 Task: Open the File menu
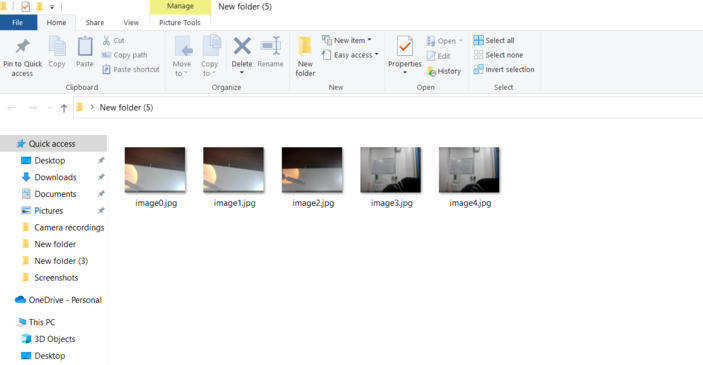[x=18, y=22]
